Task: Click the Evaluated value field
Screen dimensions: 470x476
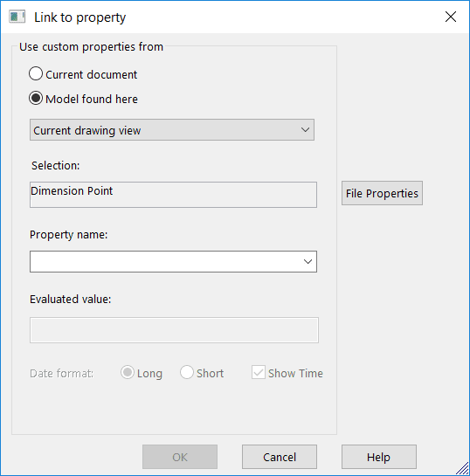Action: click(x=174, y=330)
